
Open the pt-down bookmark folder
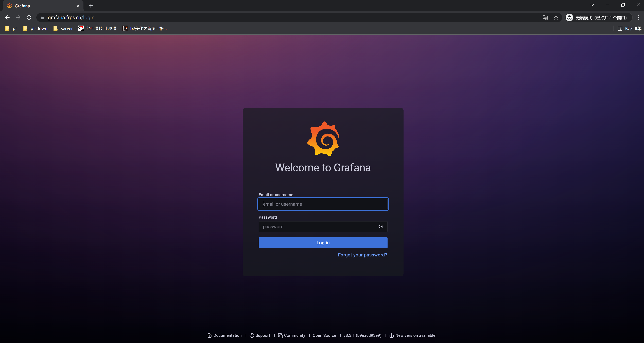coord(35,28)
